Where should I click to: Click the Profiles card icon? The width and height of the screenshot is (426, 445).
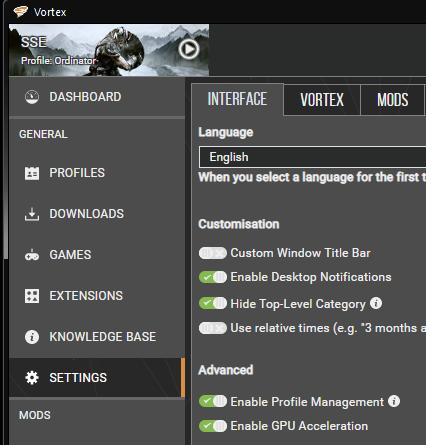tap(32, 173)
